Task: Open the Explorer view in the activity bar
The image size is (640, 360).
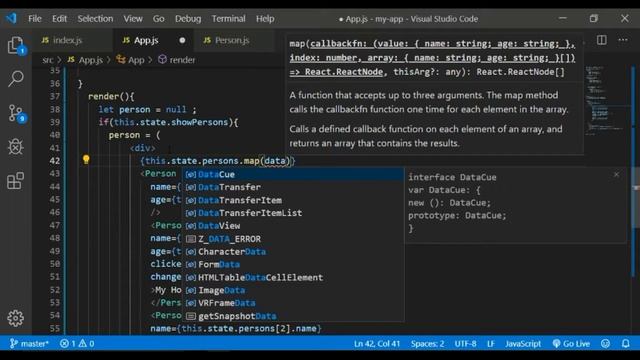Action: (x=16, y=45)
